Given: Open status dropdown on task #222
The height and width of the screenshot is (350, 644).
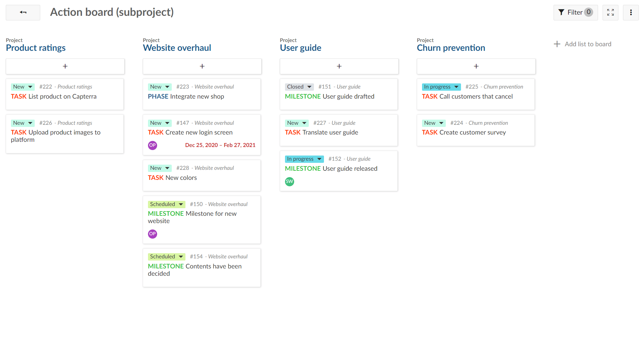Looking at the screenshot, I should pyautogui.click(x=23, y=86).
